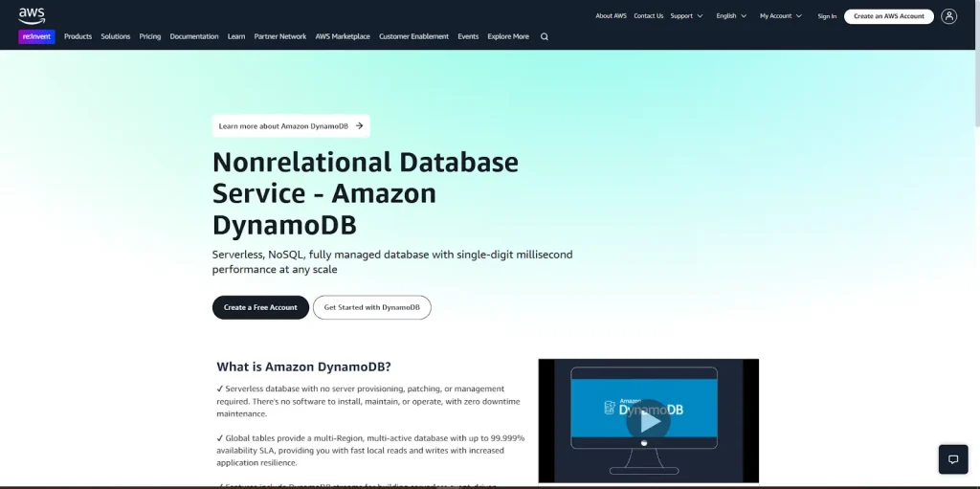The image size is (980, 489).
Task: Click the Sign In link
Action: 827,16
